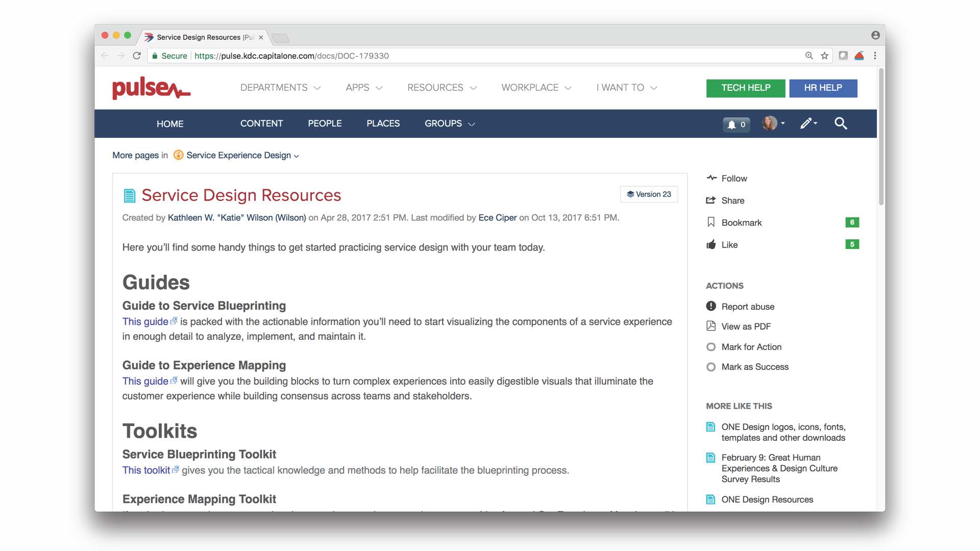Open the PLACES tab
The height and width of the screenshot is (551, 980).
pyautogui.click(x=383, y=123)
